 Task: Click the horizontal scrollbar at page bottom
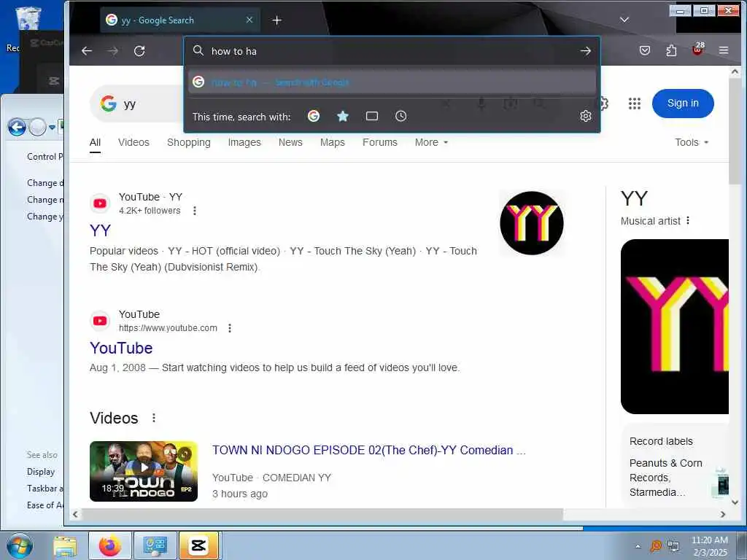(322, 514)
